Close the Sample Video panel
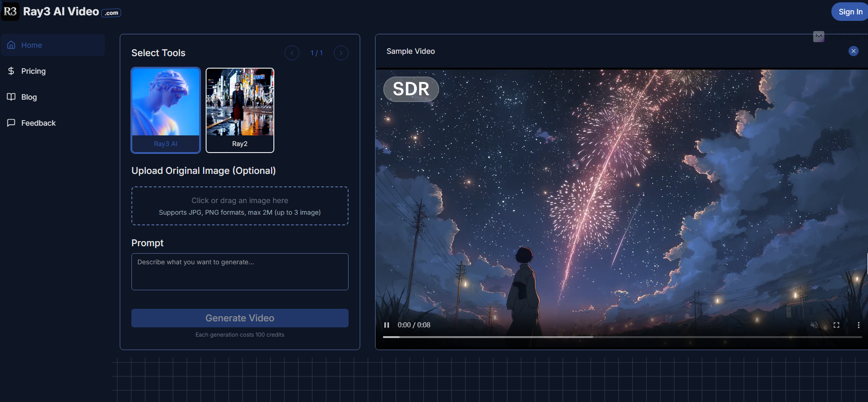This screenshot has height=402, width=868. click(x=853, y=51)
